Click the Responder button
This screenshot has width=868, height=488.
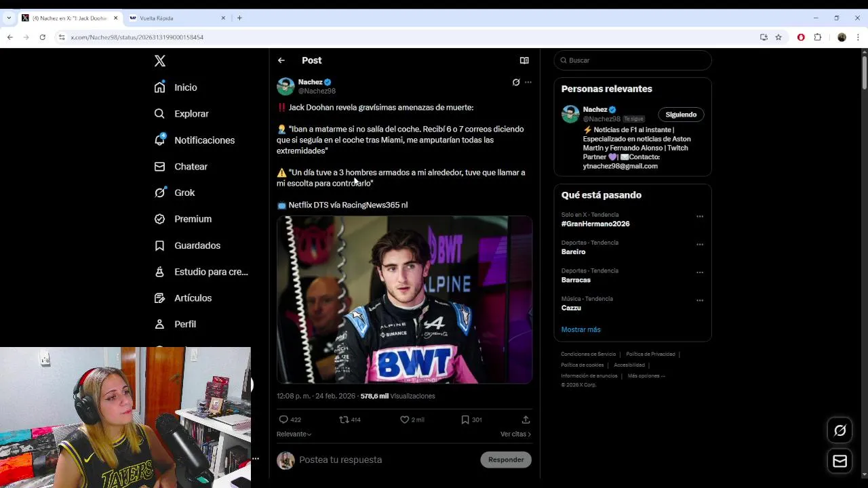(506, 460)
